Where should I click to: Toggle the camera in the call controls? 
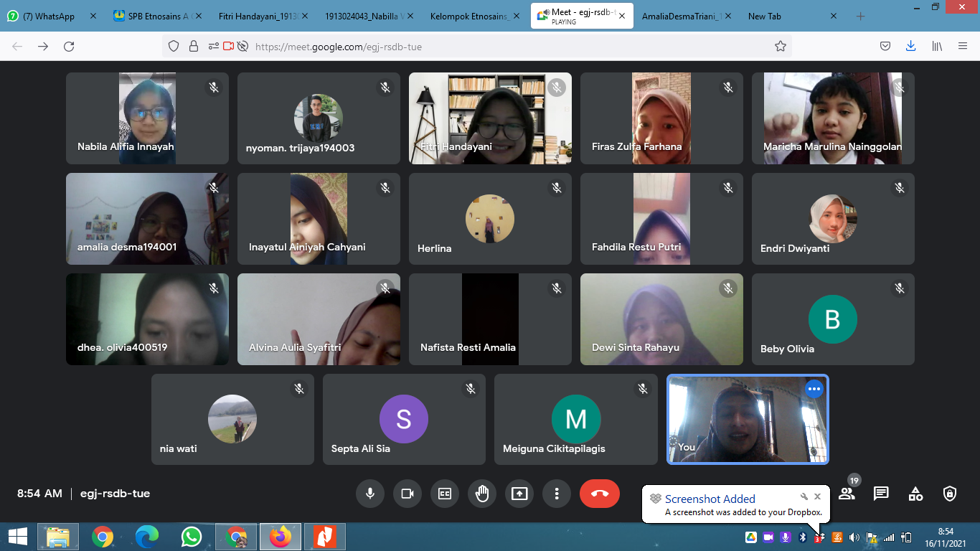click(x=407, y=494)
